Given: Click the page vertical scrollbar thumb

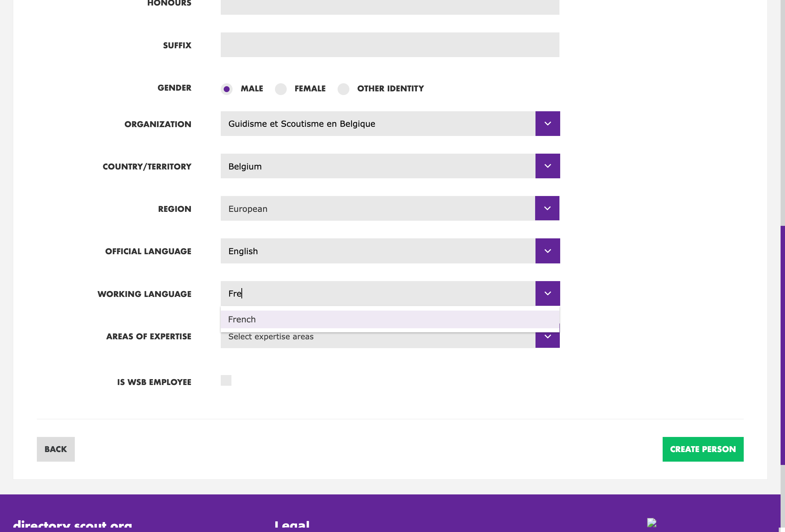Looking at the screenshot, I should click(x=782, y=345).
